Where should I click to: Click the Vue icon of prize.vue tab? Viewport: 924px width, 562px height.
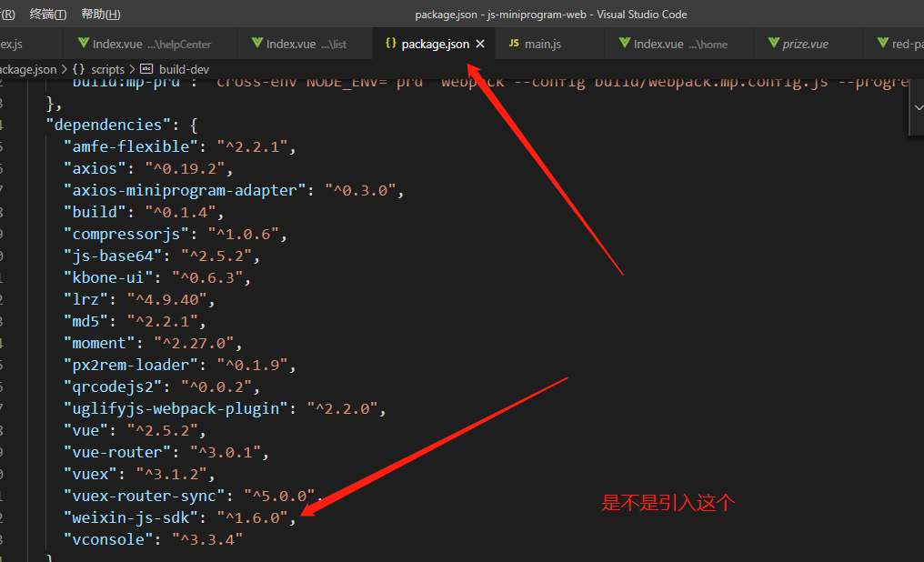click(774, 43)
